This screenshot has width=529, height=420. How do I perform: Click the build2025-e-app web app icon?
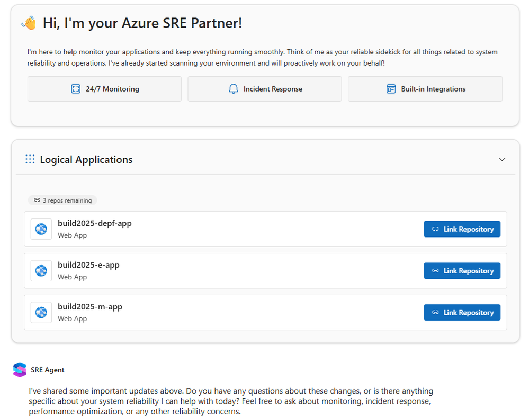pyautogui.click(x=41, y=271)
